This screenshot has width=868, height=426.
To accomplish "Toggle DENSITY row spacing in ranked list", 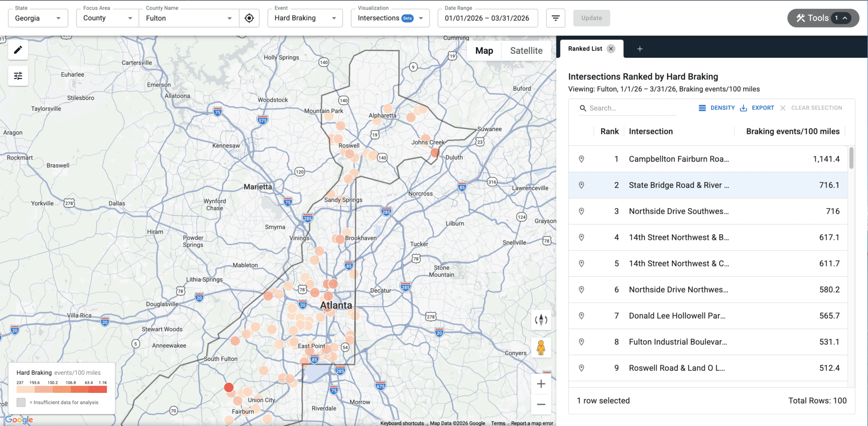I will [717, 108].
